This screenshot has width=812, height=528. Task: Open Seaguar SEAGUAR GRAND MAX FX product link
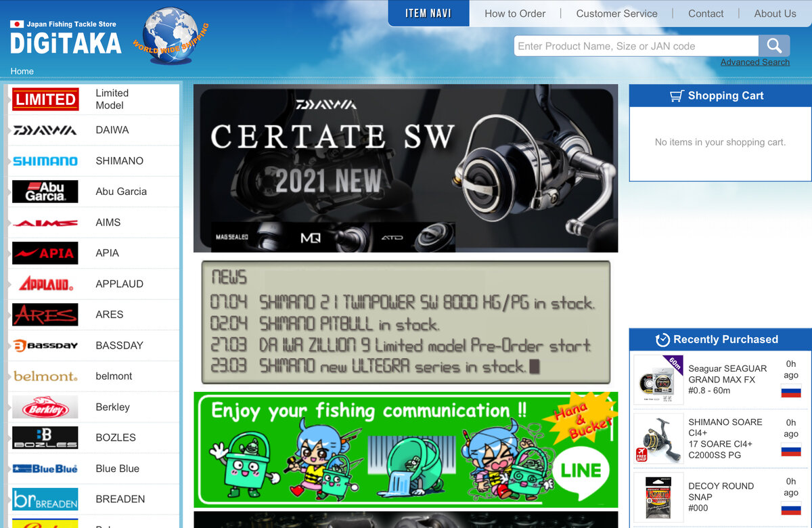click(x=727, y=380)
